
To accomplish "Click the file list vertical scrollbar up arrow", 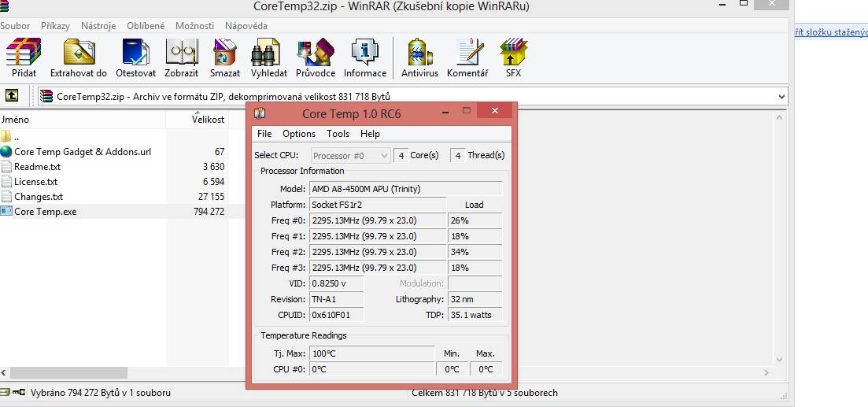I will click(779, 117).
